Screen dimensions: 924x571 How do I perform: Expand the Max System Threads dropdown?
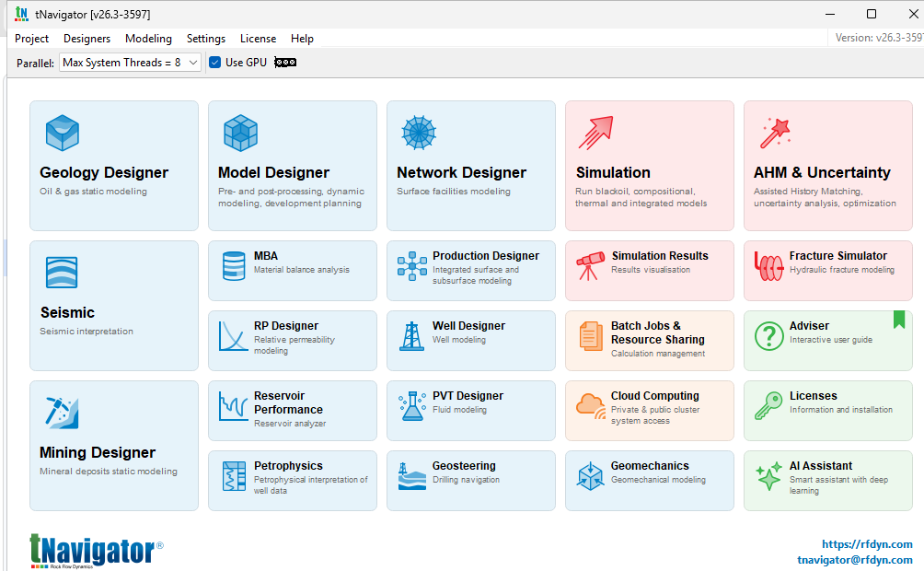[131, 63]
